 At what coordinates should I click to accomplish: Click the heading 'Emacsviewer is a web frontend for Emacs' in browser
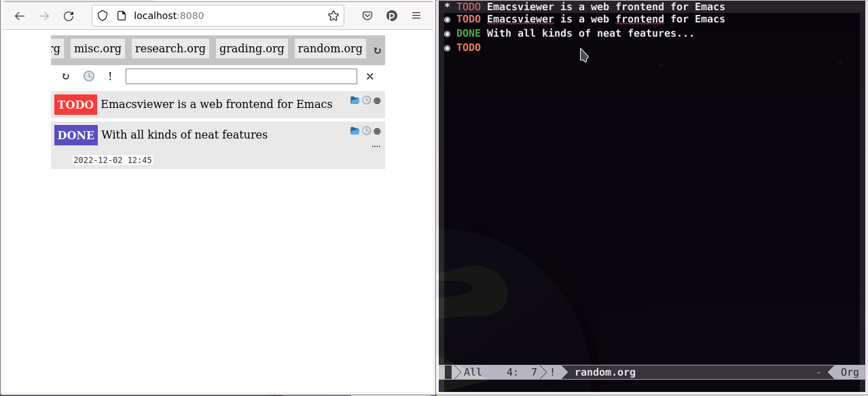coord(217,104)
